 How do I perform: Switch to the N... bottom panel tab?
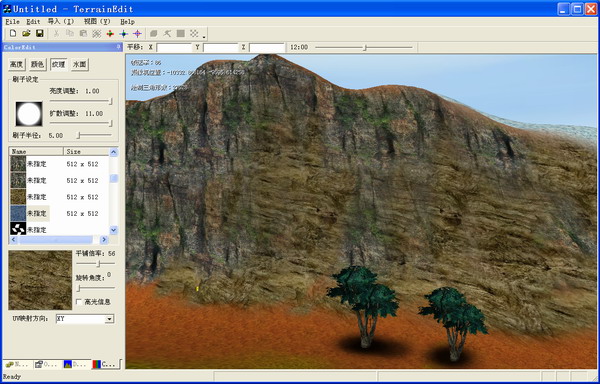click(x=17, y=364)
